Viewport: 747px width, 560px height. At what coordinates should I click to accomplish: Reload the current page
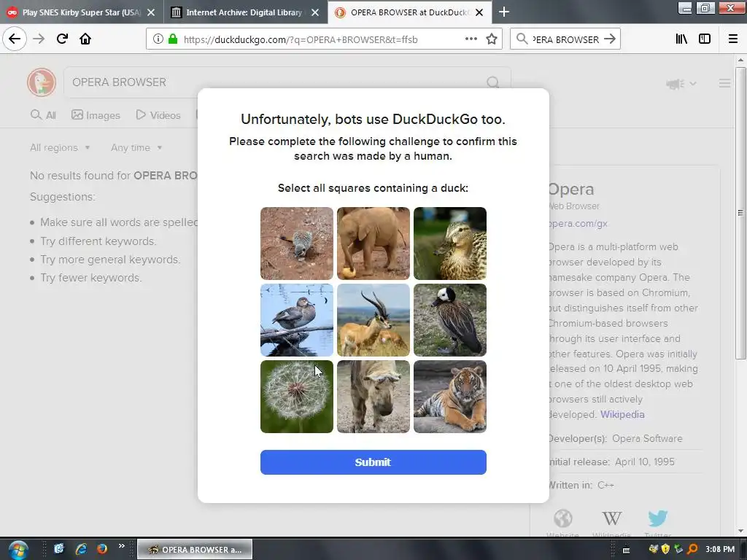coord(63,39)
